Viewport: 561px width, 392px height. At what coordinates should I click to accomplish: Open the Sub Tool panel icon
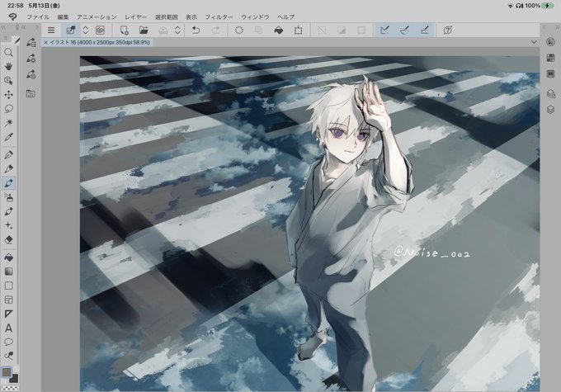31,42
